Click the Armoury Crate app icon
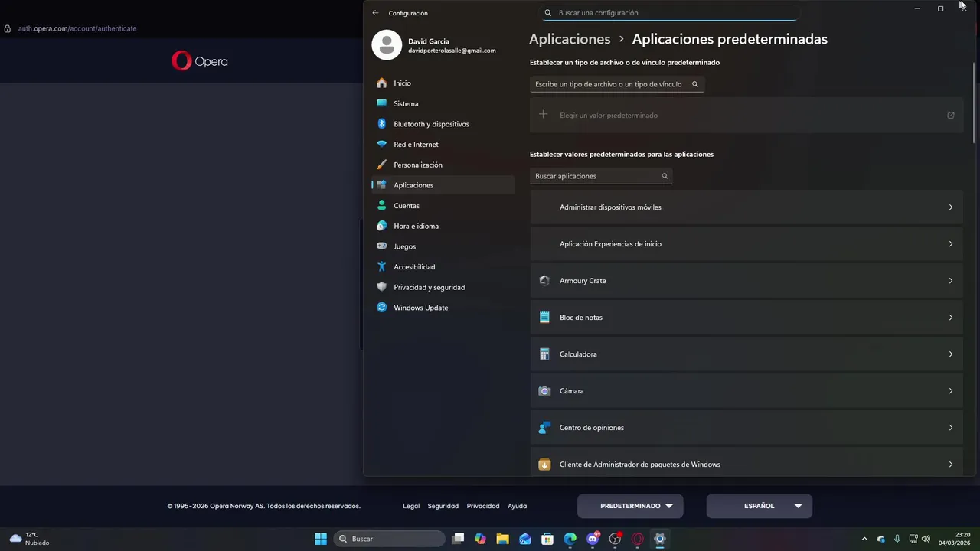 pos(544,281)
